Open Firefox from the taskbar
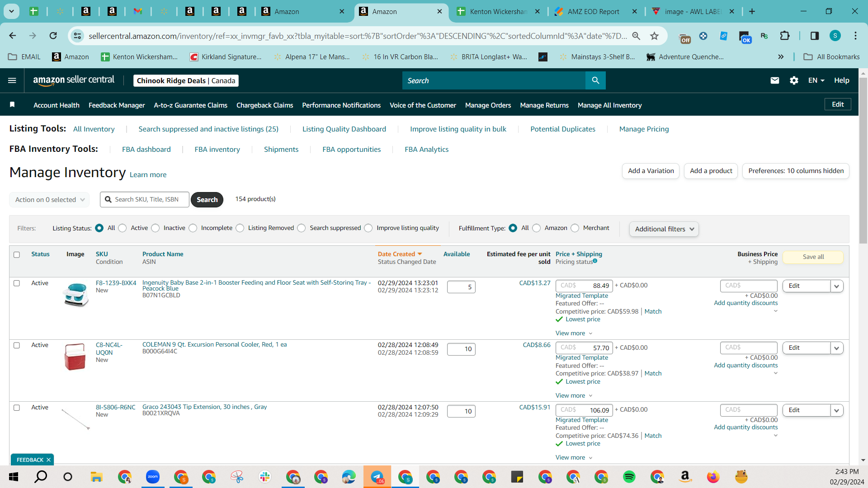Image resolution: width=868 pixels, height=488 pixels. point(713,477)
